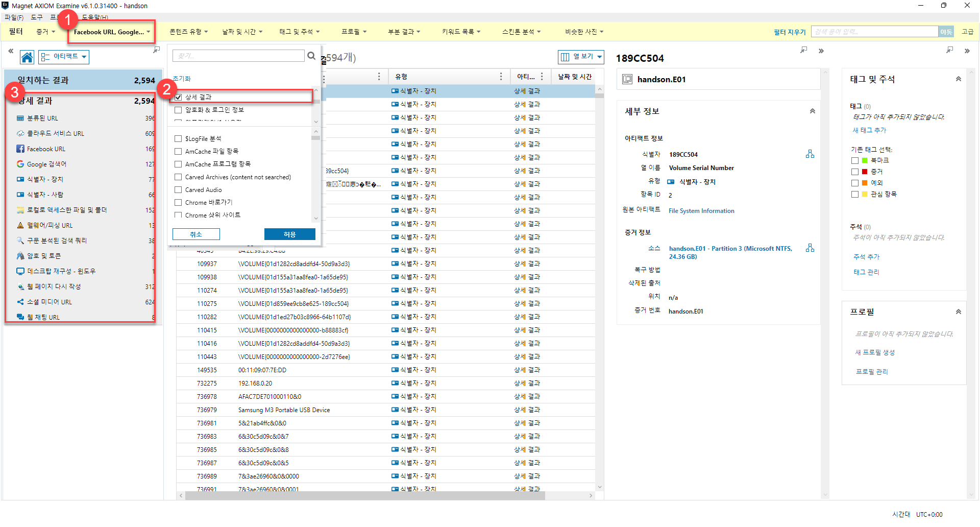Click the relation icon next to identifier 189CC504
Screen dimensions: 980x527
click(x=810, y=154)
